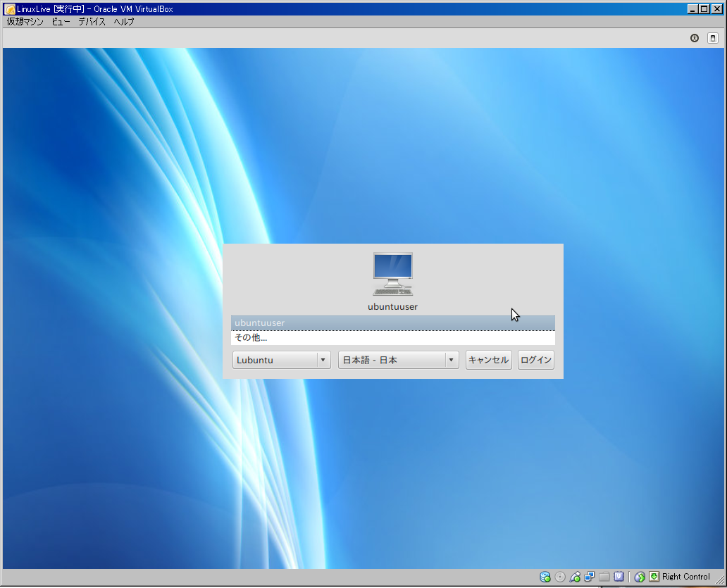Screen dimensions: 727x588
Task: Click the Right Control host key label
Action: click(x=685, y=577)
